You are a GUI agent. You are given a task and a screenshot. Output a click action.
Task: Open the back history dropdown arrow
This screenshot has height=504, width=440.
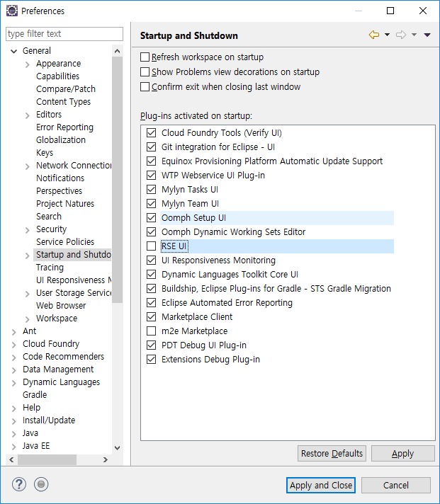point(388,35)
